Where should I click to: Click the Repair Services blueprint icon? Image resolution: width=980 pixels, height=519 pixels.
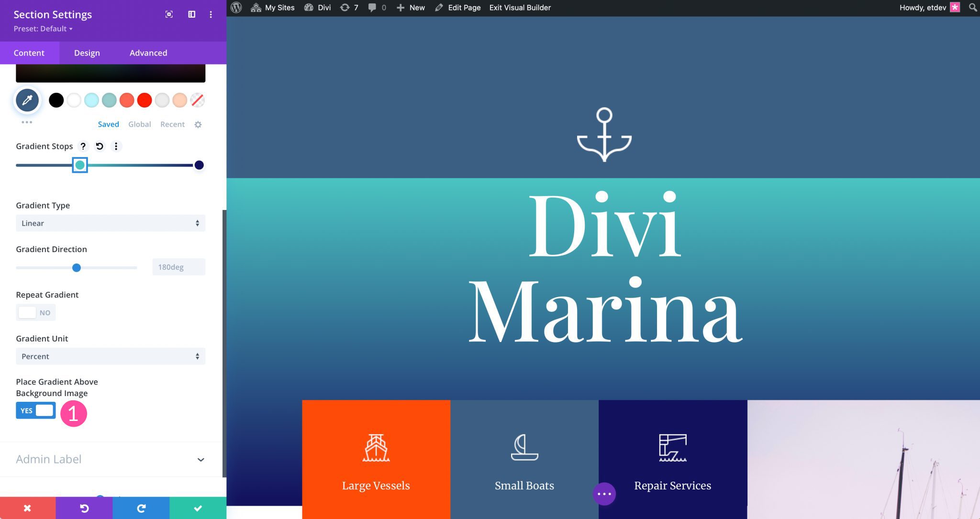coord(672,447)
